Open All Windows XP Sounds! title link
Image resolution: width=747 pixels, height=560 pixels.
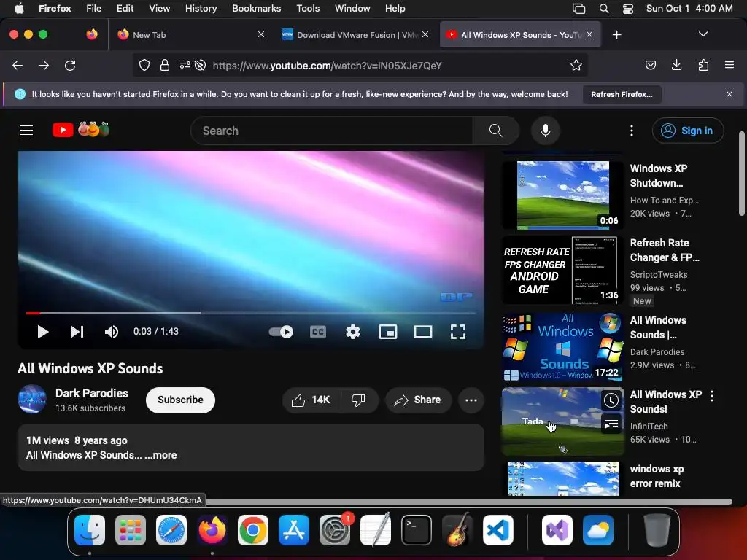coord(665,402)
